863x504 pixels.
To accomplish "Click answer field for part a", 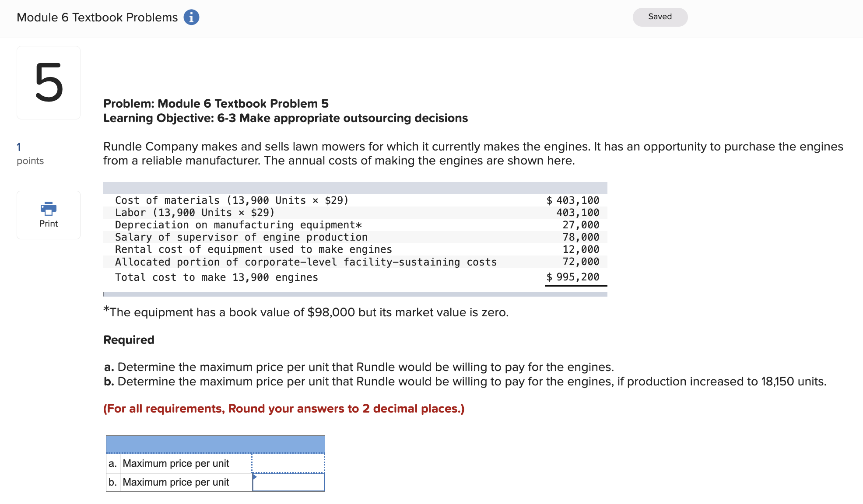I will click(x=288, y=463).
